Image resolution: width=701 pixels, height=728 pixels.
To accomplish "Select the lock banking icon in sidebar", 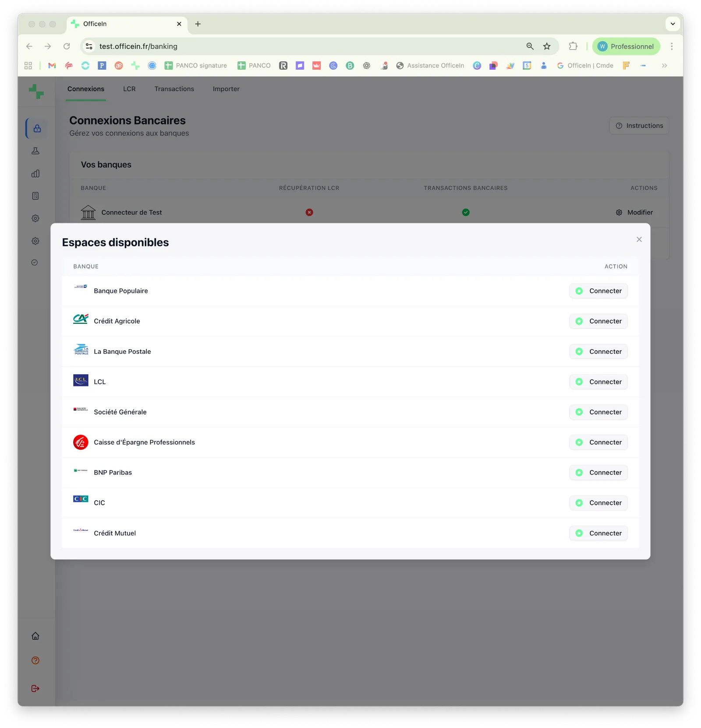I will pyautogui.click(x=37, y=128).
